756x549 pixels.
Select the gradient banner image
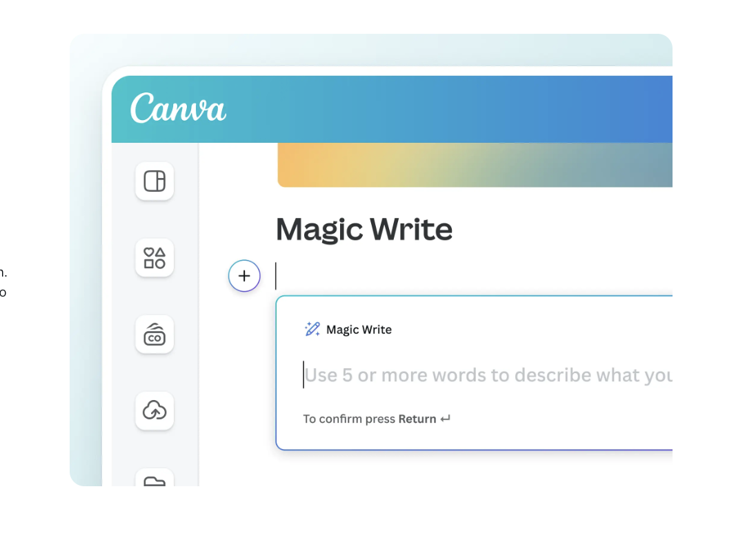(x=475, y=165)
